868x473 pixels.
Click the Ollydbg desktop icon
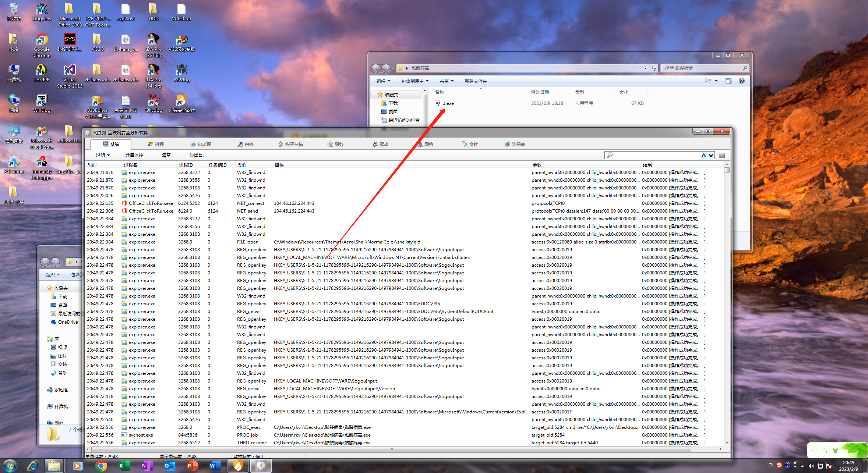click(x=154, y=103)
